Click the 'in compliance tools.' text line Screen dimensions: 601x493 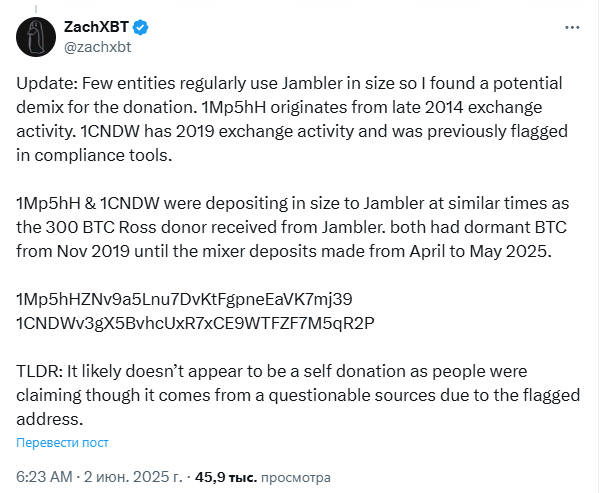pyautogui.click(x=94, y=155)
